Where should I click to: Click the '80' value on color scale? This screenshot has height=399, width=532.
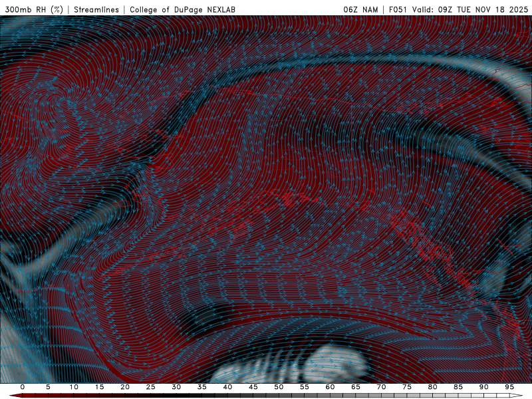[432, 387]
